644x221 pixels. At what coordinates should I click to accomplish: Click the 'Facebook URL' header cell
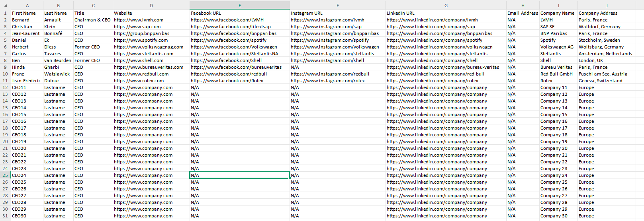(x=239, y=13)
